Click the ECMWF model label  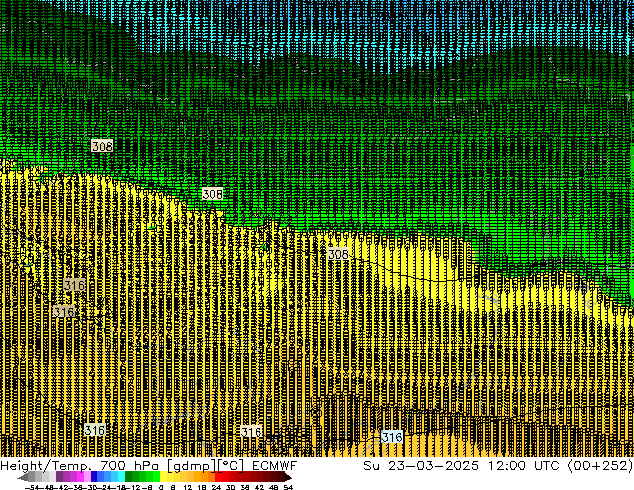point(274,465)
